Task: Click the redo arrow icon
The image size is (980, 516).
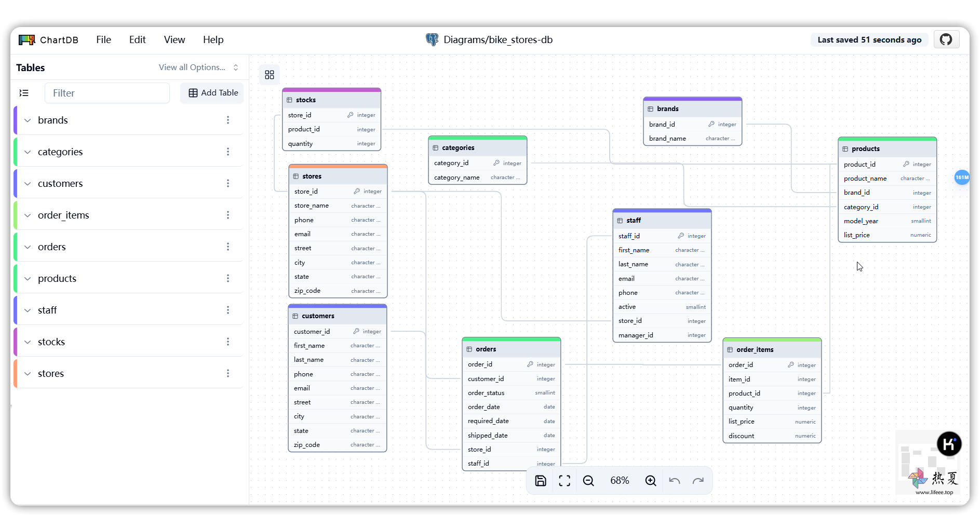Action: point(699,481)
